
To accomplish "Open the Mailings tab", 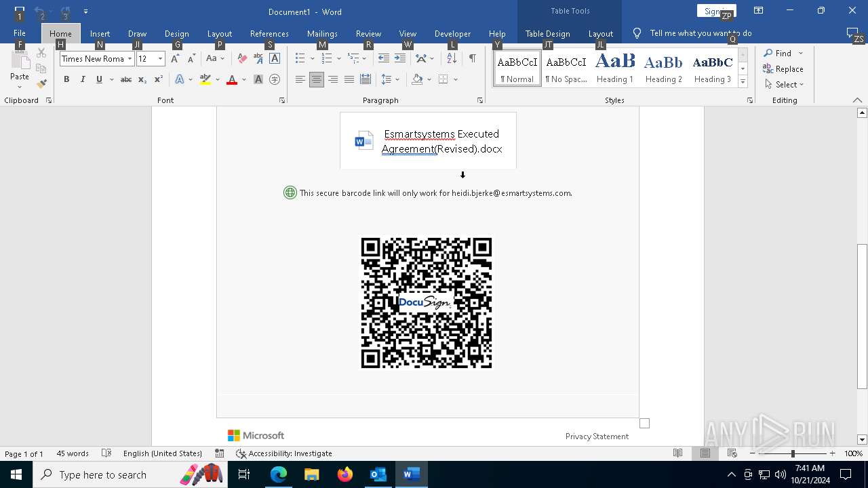I will tap(322, 33).
